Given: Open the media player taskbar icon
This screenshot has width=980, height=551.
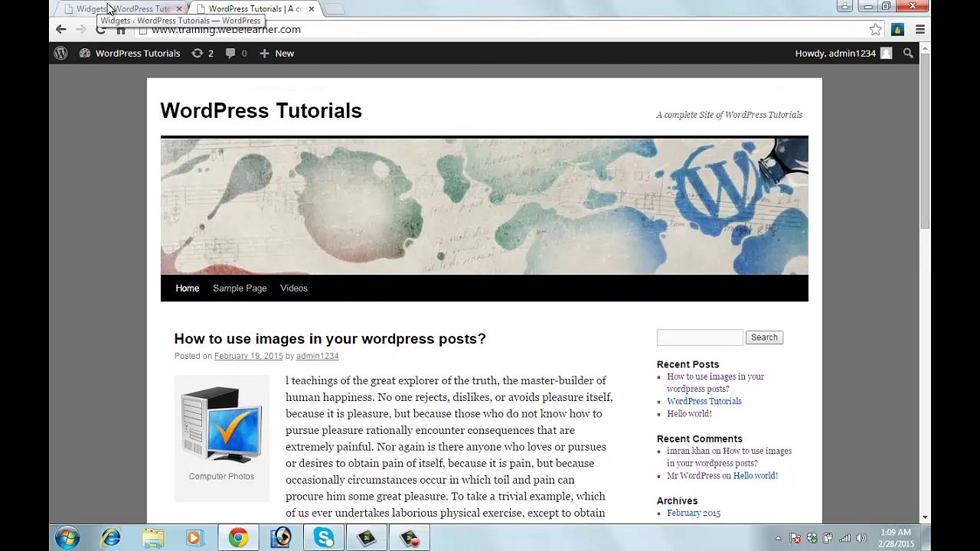Looking at the screenshot, I should tap(194, 538).
